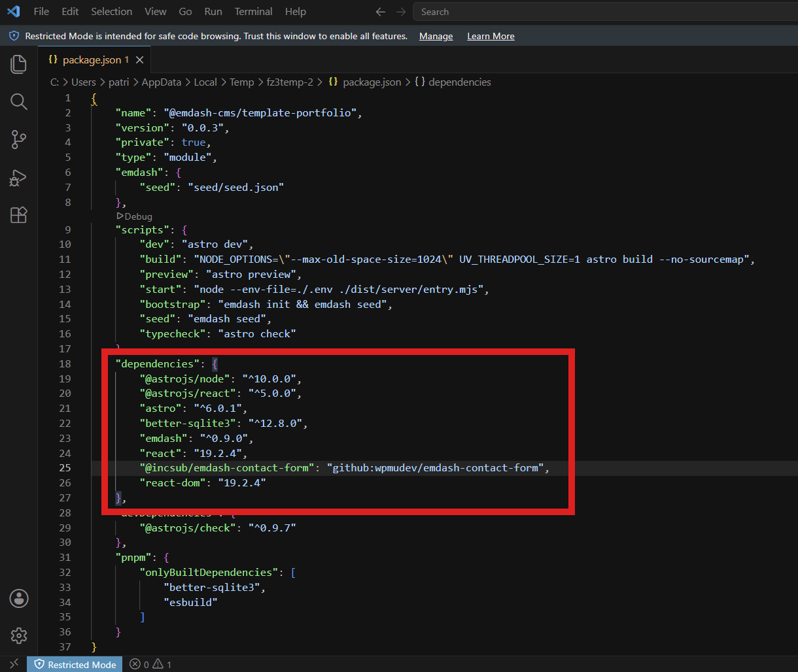The height and width of the screenshot is (672, 798).
Task: Click the AppData breadcrumb segment
Action: 162,82
